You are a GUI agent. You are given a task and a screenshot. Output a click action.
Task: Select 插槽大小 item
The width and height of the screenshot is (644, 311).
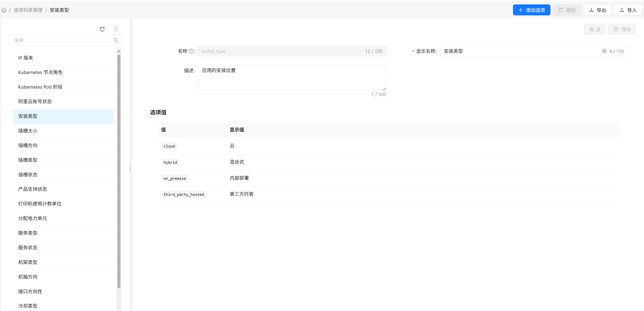point(63,131)
